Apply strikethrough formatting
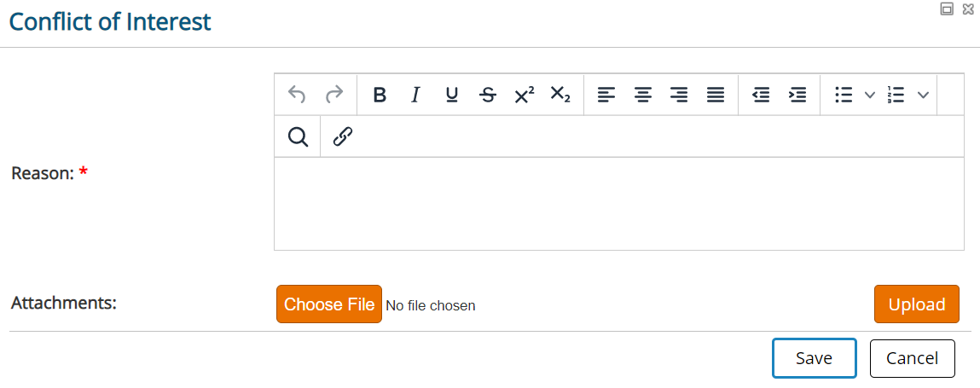980x388 pixels. pyautogui.click(x=488, y=95)
